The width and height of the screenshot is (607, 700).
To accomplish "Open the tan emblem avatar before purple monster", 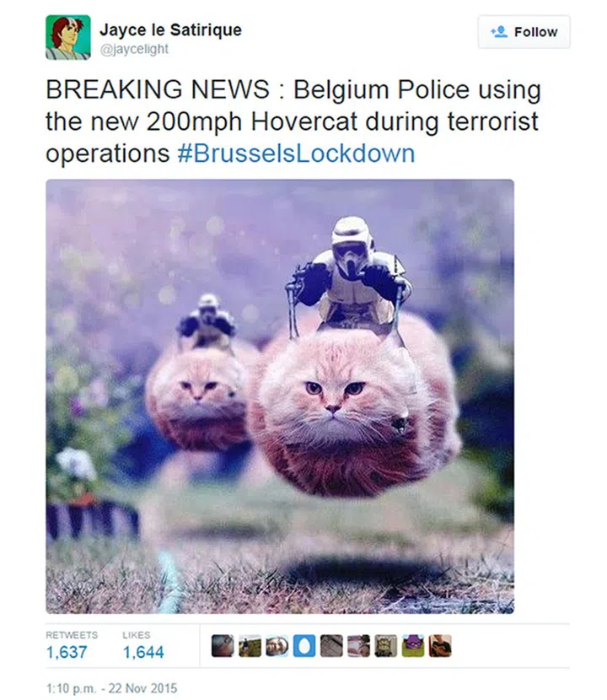I will click(x=386, y=646).
